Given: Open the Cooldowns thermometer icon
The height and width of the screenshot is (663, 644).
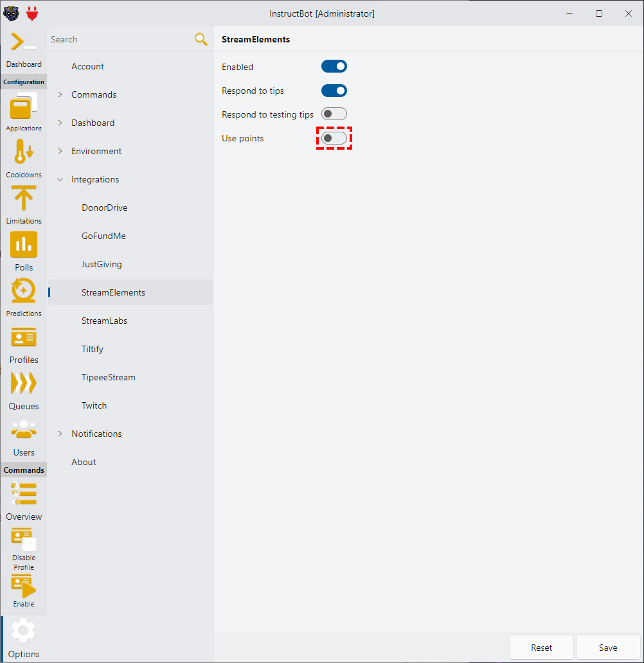Looking at the screenshot, I should 23,152.
